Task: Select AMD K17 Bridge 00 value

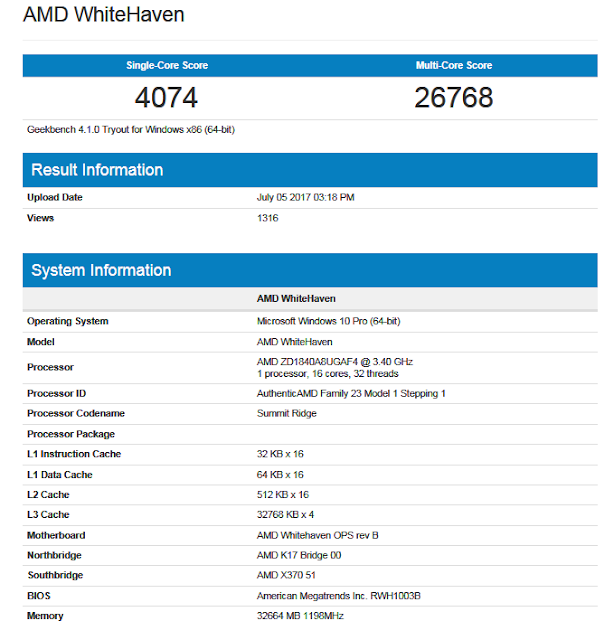Action: click(299, 556)
